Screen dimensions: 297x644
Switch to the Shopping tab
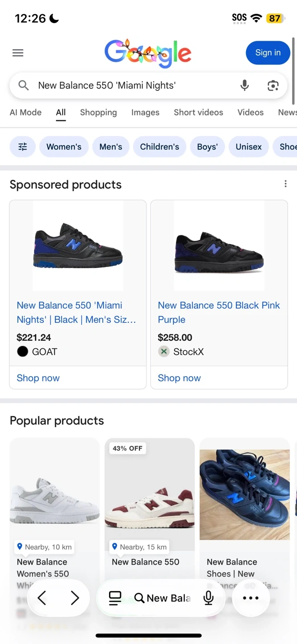point(98,113)
